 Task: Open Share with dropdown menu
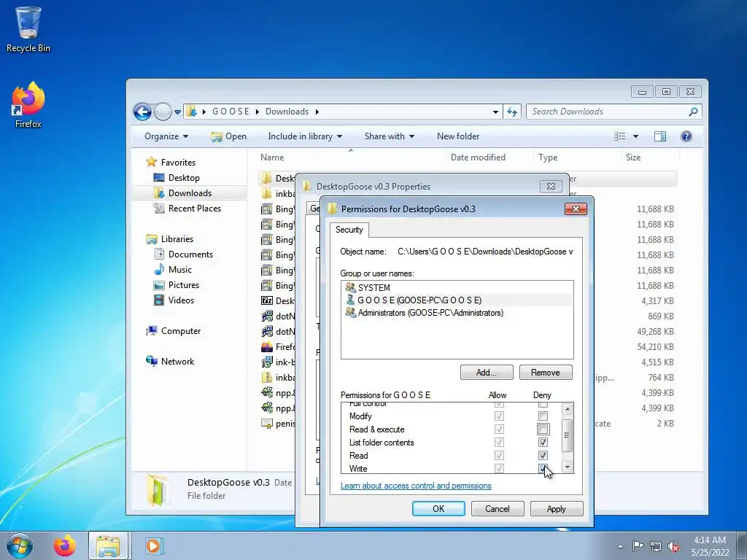tap(390, 136)
